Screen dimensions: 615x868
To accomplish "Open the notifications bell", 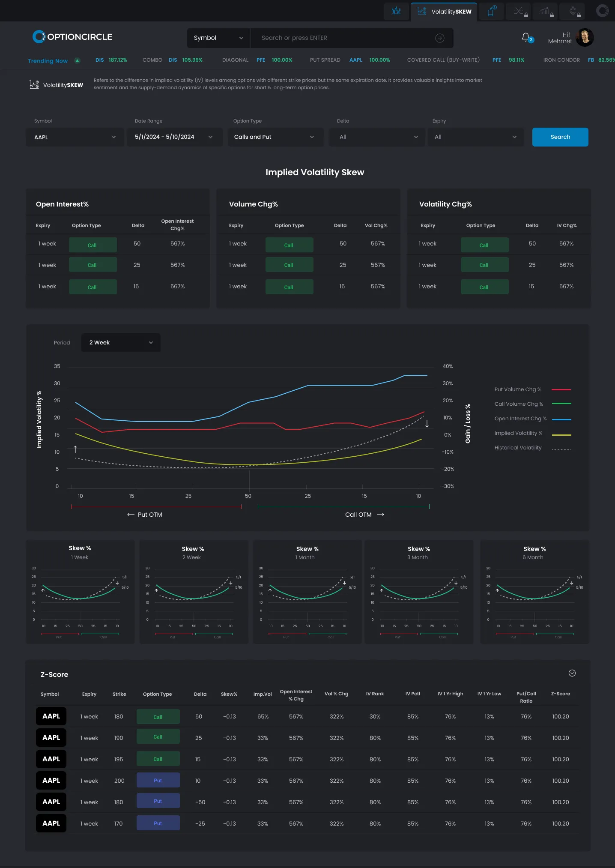I will click(x=526, y=38).
